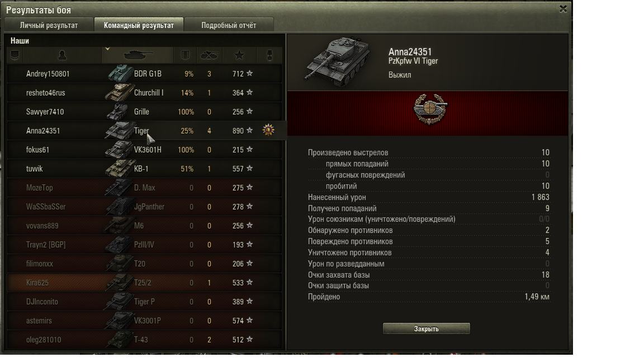Sort by medals achievements column icon

point(269,55)
